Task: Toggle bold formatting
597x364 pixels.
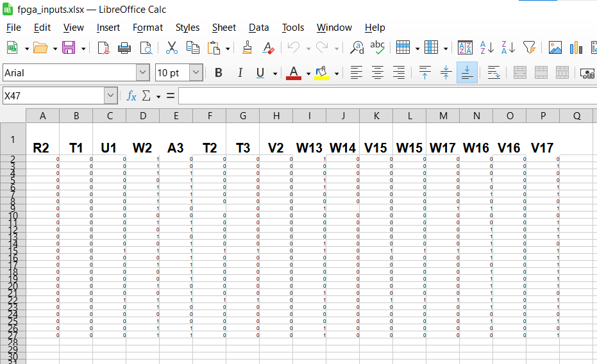Action: pos(218,72)
